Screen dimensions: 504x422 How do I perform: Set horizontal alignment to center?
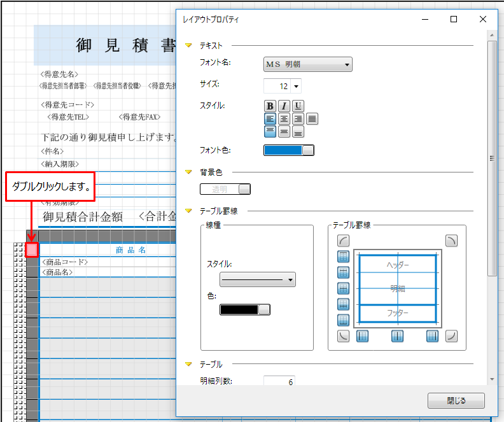[x=284, y=118]
